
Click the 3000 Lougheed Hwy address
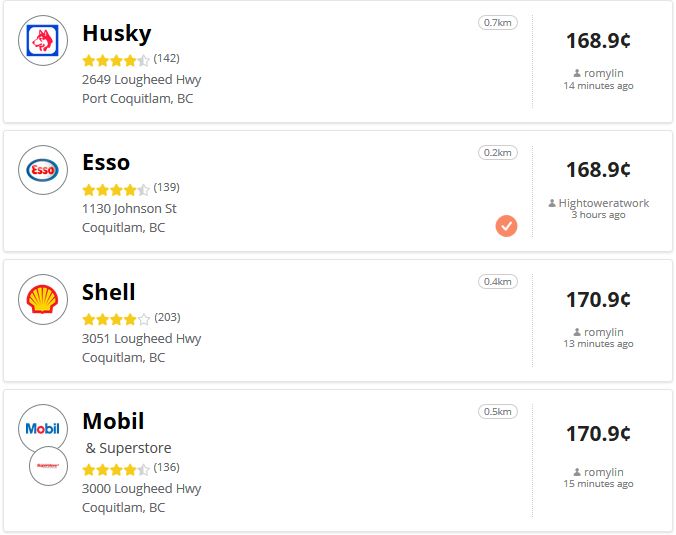click(141, 488)
